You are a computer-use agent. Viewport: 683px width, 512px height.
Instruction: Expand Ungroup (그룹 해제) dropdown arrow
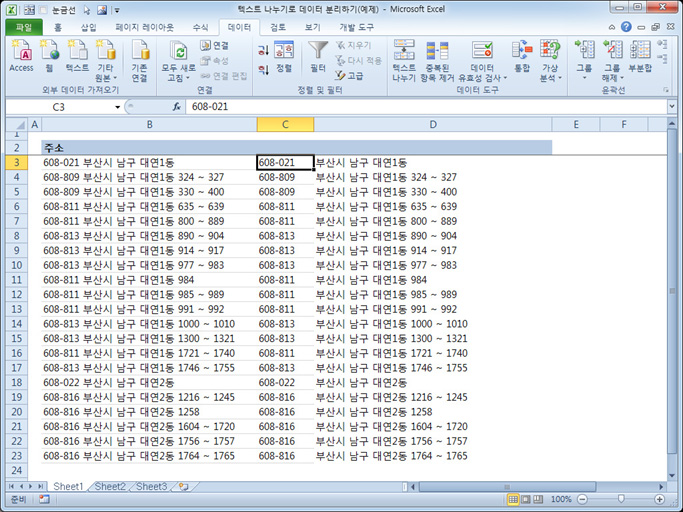622,78
